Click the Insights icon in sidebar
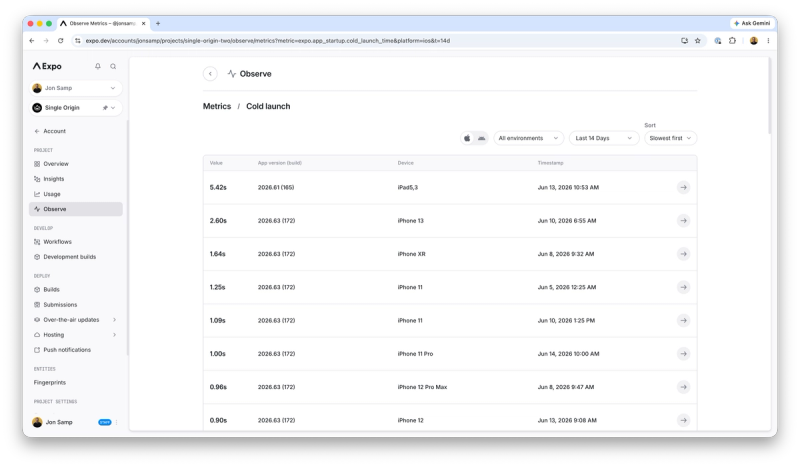This screenshot has height=467, width=800. pos(37,179)
